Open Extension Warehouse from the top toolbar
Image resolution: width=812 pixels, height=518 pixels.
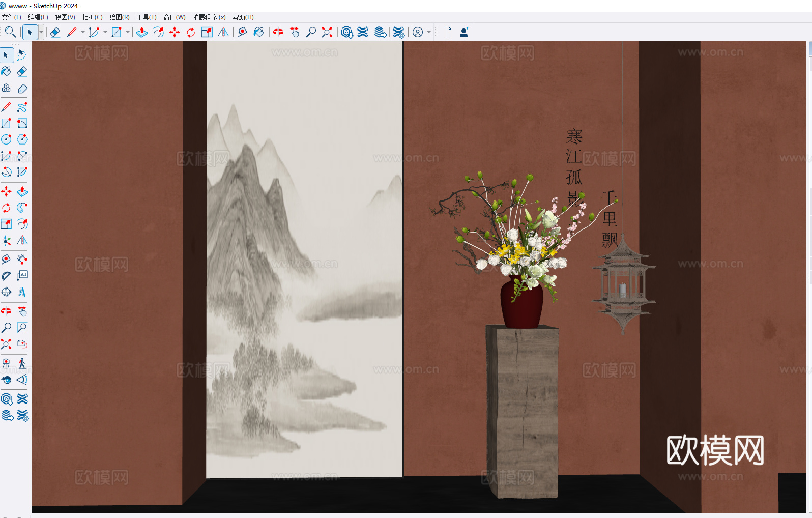click(x=363, y=32)
